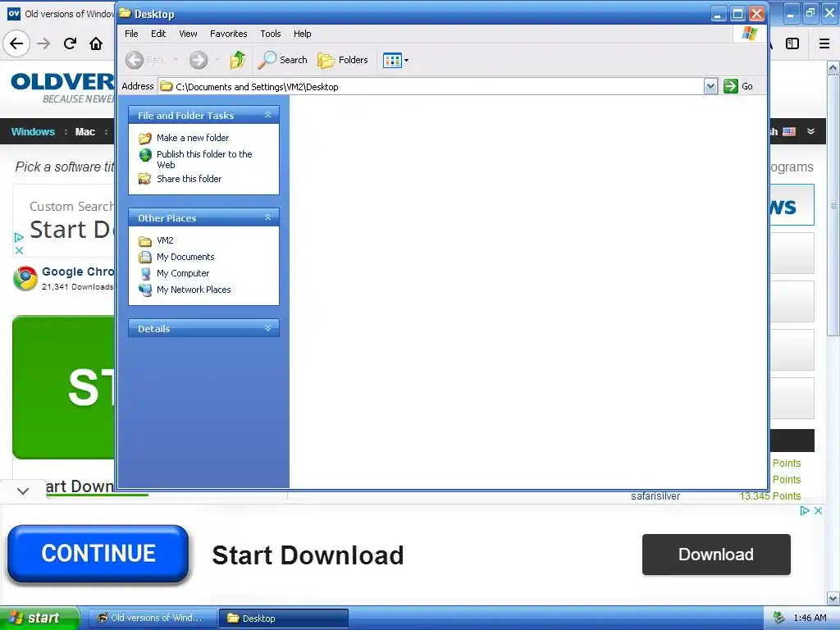Expand the Details panel

click(268, 328)
